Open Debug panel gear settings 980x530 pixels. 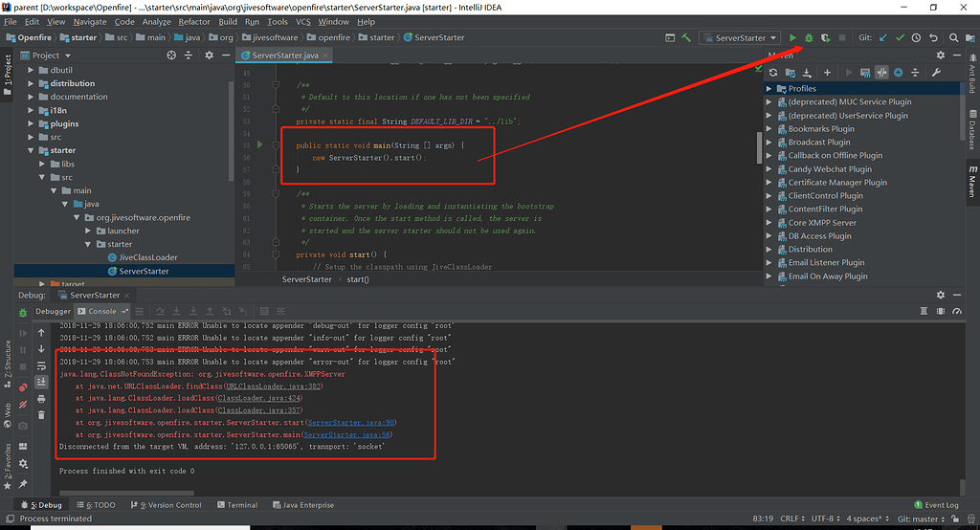(x=941, y=295)
